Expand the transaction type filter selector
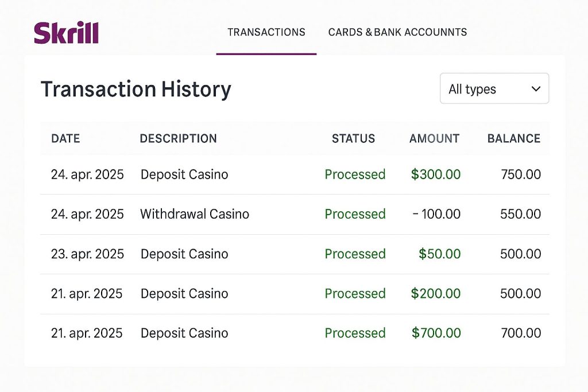The width and height of the screenshot is (588, 392). click(x=494, y=88)
